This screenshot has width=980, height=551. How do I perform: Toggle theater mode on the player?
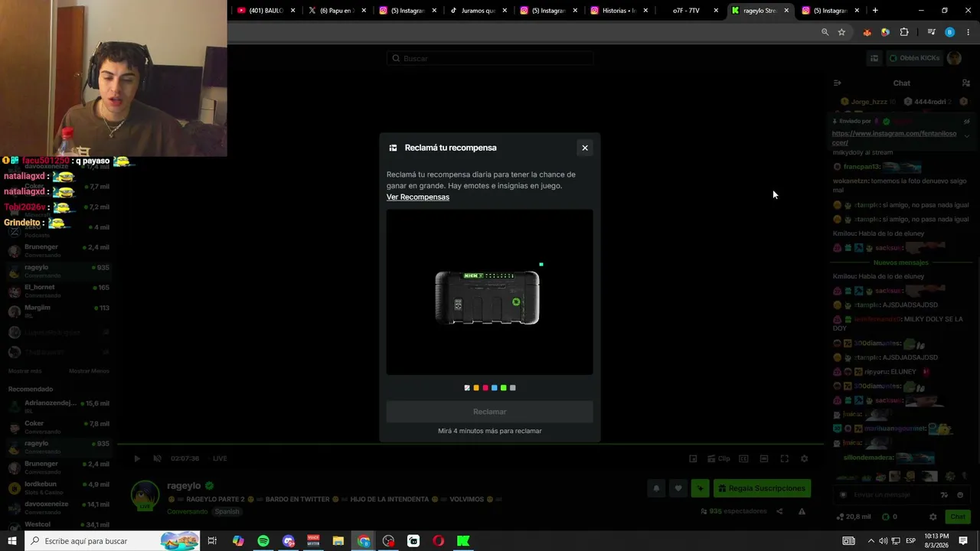pos(764,458)
